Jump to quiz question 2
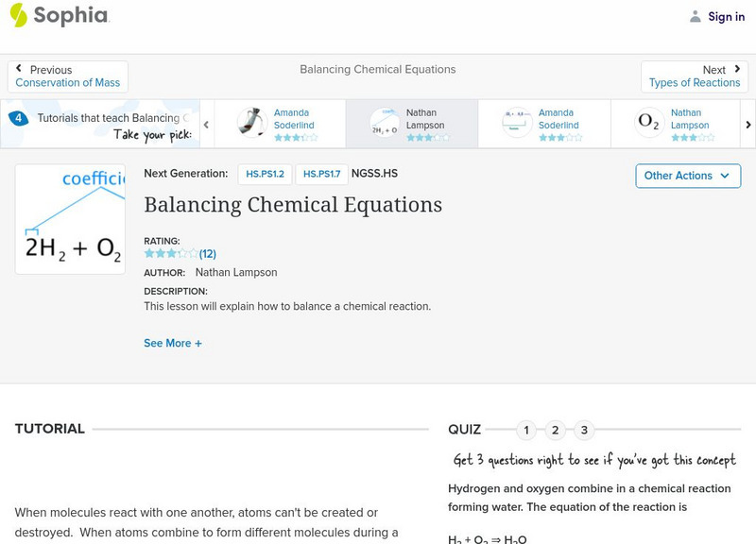 556,430
